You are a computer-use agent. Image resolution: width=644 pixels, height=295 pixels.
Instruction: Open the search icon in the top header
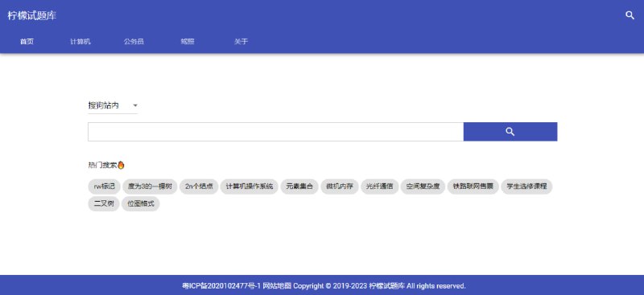(630, 15)
